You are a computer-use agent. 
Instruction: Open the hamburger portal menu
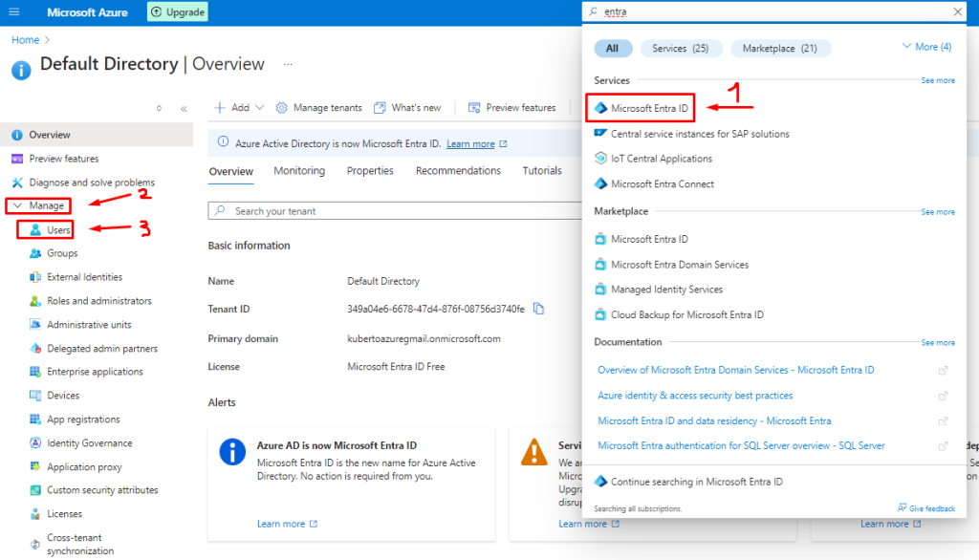13,11
